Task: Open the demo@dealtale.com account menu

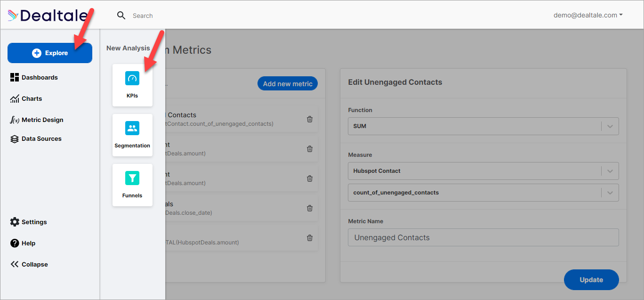Action: click(x=588, y=15)
